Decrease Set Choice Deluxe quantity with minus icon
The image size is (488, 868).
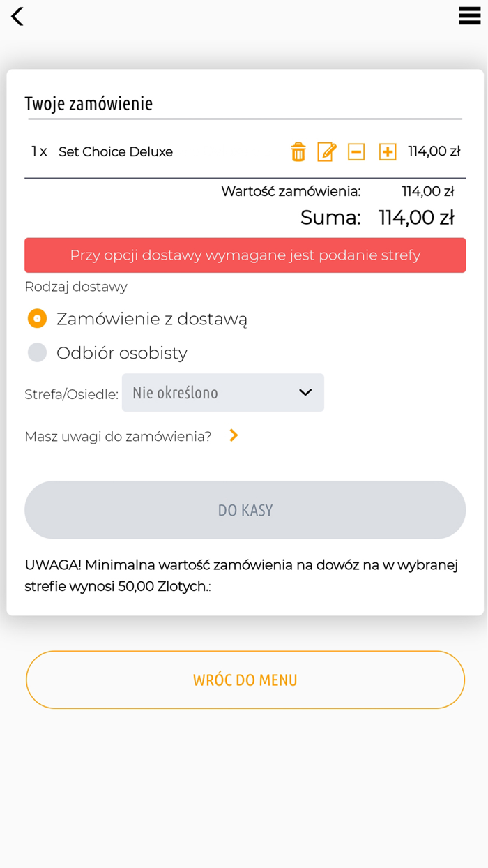356,151
